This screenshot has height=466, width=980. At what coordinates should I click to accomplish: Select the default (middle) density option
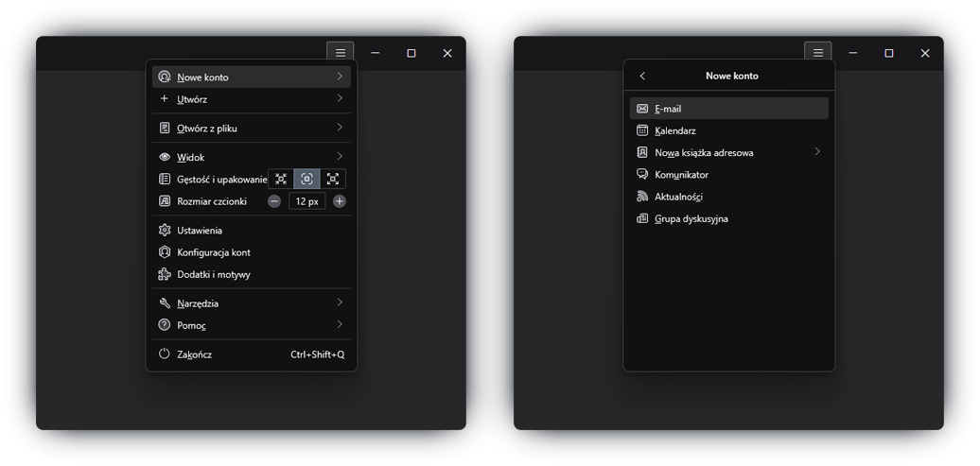tap(306, 179)
